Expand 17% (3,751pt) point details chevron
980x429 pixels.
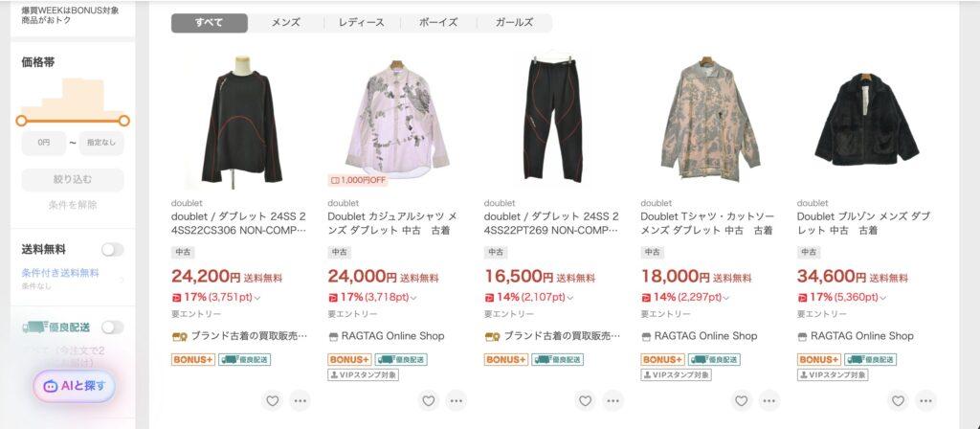257,298
